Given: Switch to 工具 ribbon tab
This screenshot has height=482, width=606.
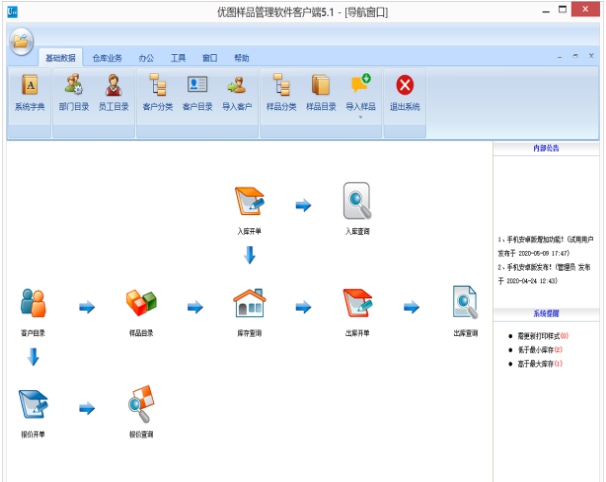Looking at the screenshot, I should [178, 58].
